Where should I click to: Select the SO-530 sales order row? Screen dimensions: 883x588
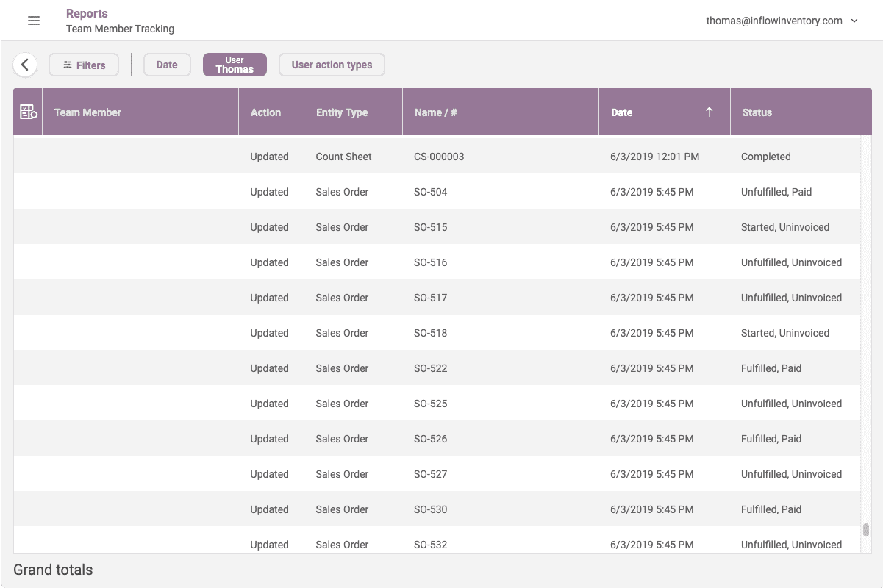431,509
